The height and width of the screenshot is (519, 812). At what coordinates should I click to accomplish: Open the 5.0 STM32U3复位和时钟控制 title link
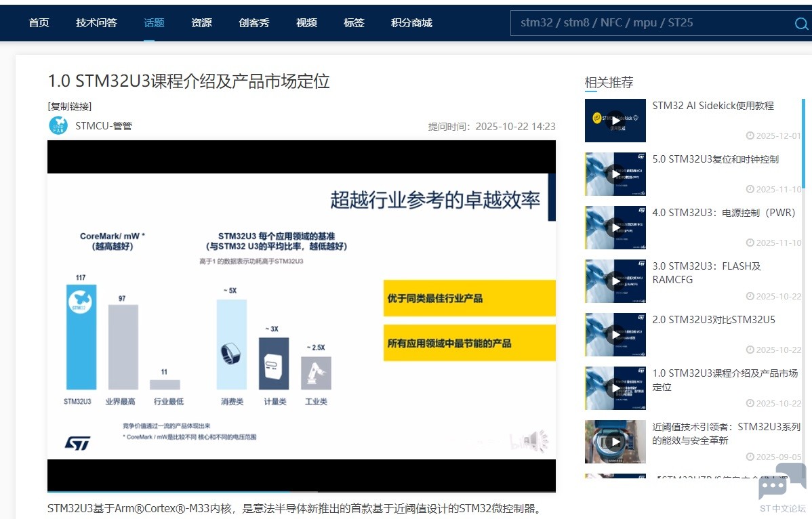coord(715,159)
